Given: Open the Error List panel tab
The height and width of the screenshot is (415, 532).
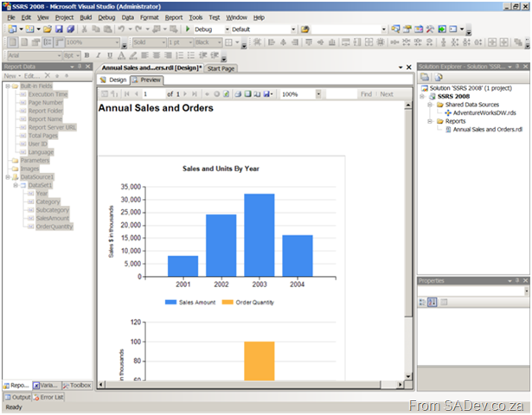Looking at the screenshot, I should pyautogui.click(x=48, y=397).
